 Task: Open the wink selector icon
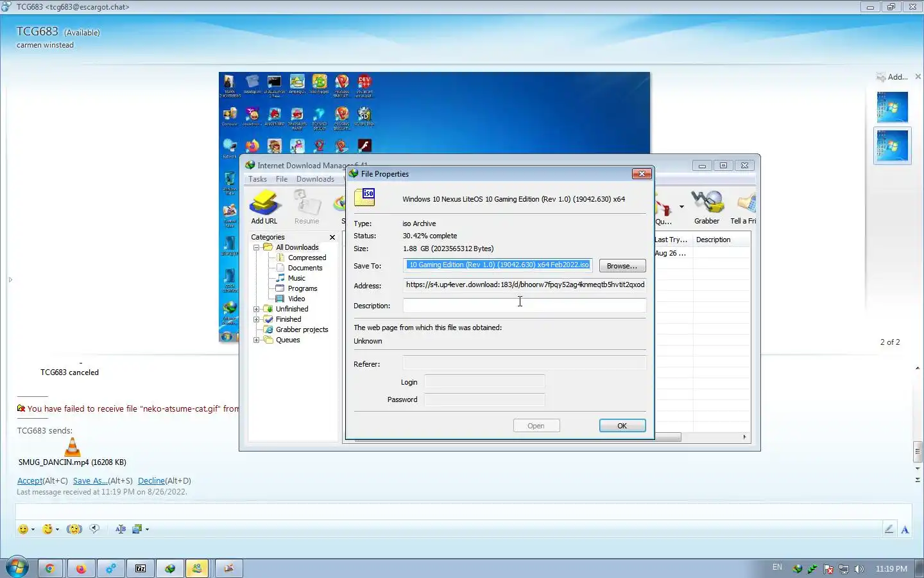tap(47, 529)
